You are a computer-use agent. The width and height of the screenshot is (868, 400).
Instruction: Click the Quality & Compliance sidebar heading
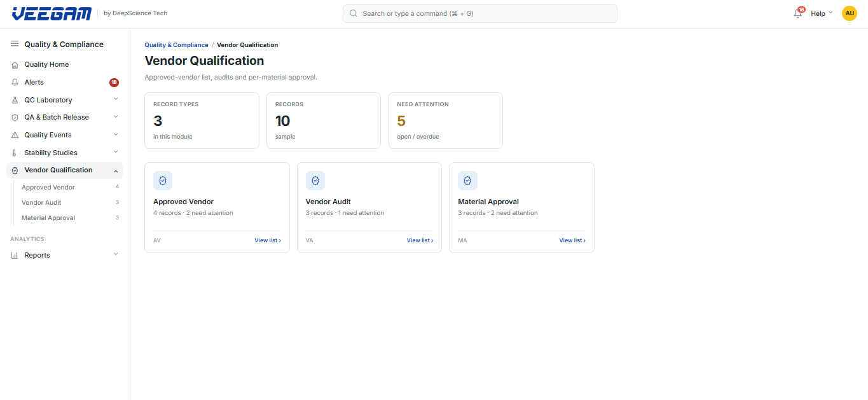64,45
